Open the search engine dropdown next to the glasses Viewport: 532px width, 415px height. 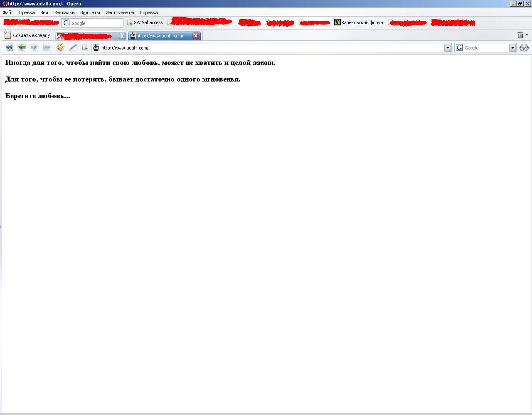pyautogui.click(x=512, y=48)
